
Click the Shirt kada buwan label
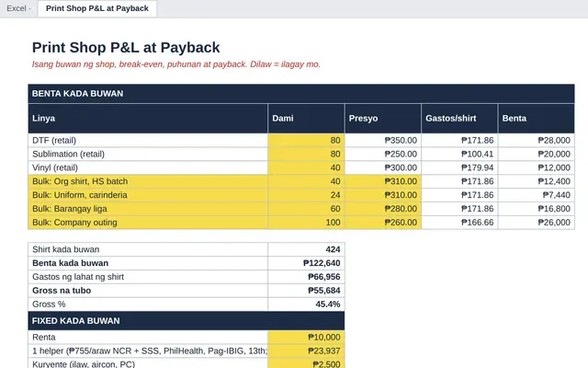148,249
